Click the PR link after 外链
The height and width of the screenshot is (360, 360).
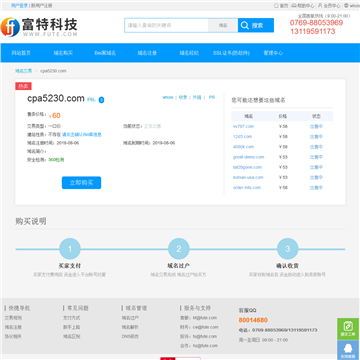pos(212,97)
